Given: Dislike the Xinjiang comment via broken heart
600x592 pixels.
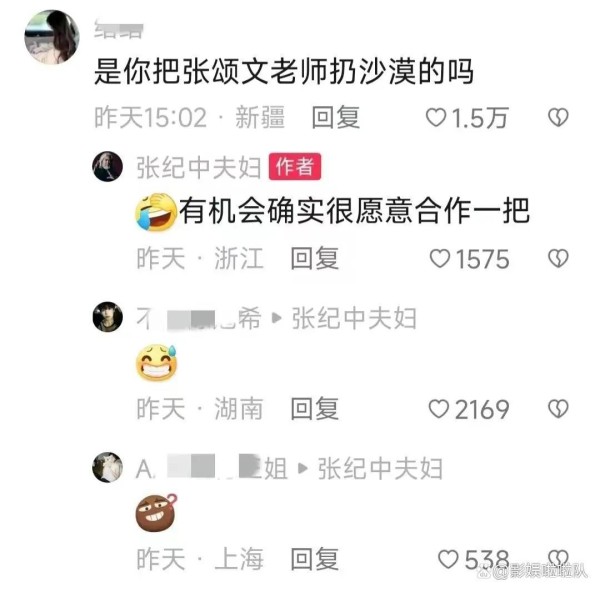Looking at the screenshot, I should 558,117.
